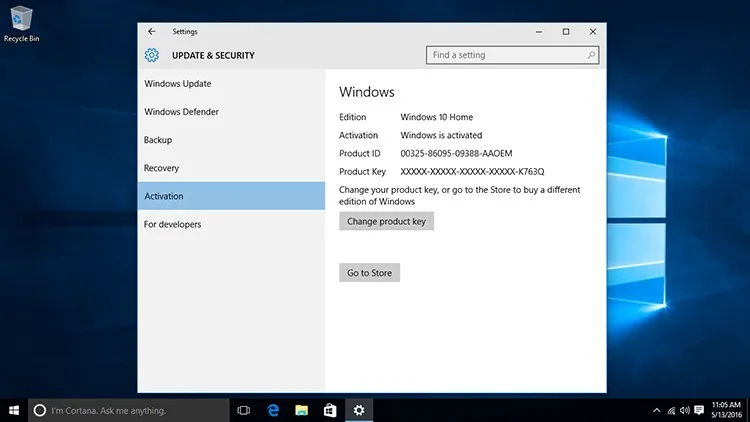Click the search magnifier in Find a setting
This screenshot has height=422, width=750.
pos(591,55)
